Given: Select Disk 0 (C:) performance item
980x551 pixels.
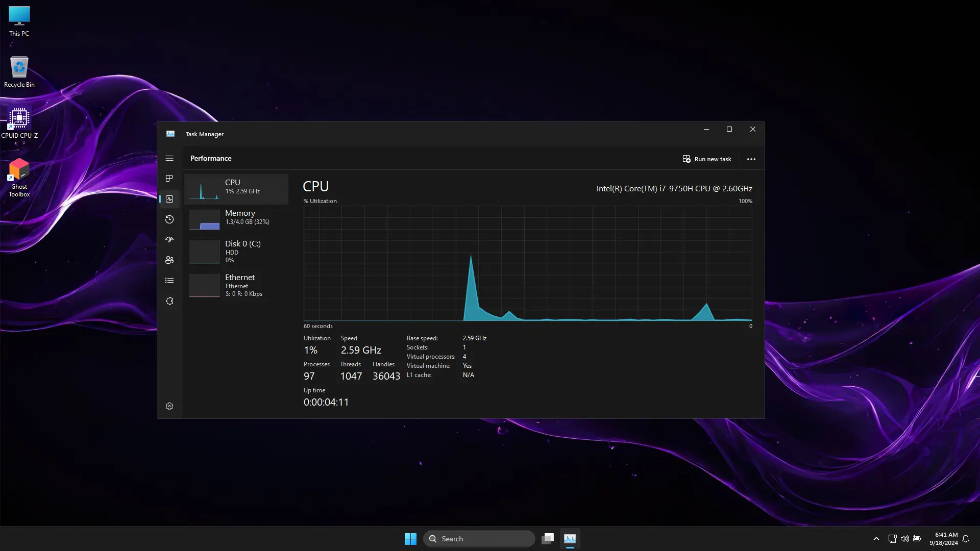Looking at the screenshot, I should [236, 252].
